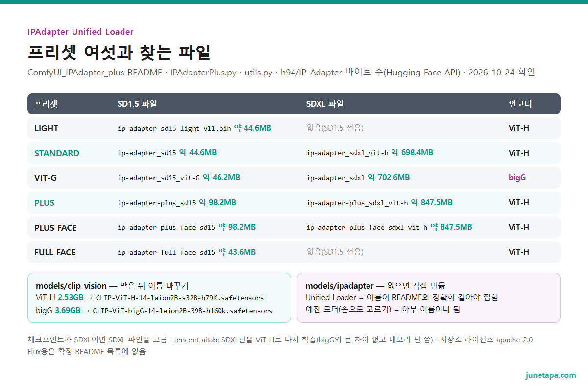This screenshot has height=389, width=588.
Task: Select the FULL FACE preset name
Action: point(55,252)
